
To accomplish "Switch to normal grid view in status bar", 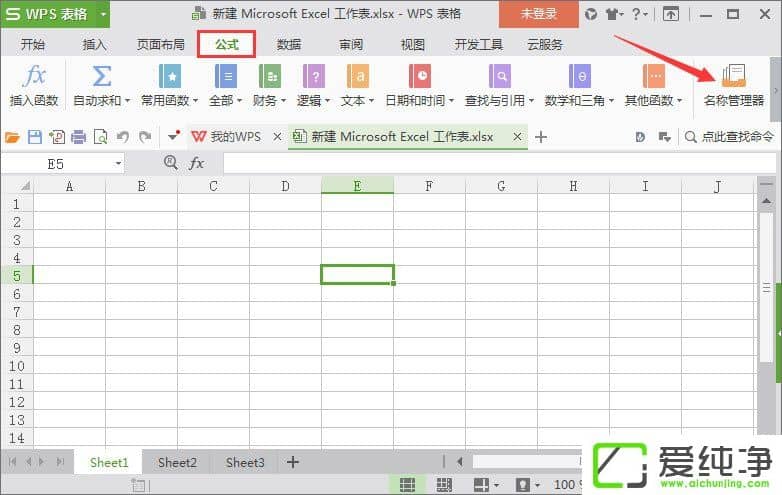I will pyautogui.click(x=407, y=485).
